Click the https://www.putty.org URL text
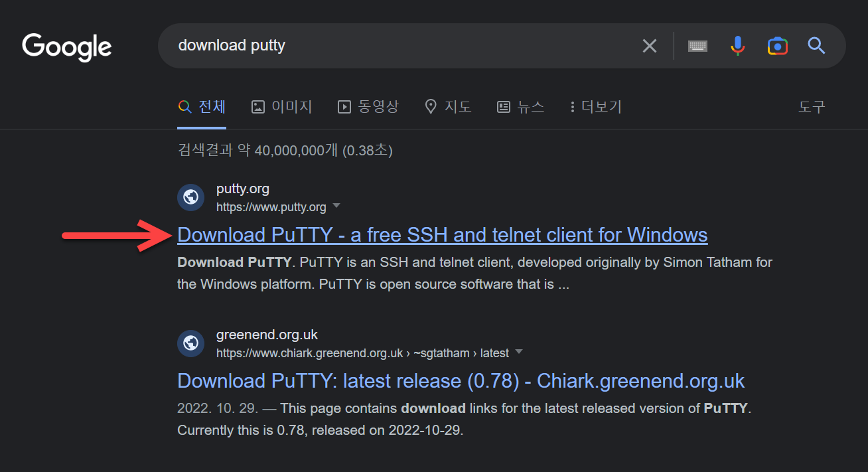Screen dimensions: 868x472 coord(271,207)
